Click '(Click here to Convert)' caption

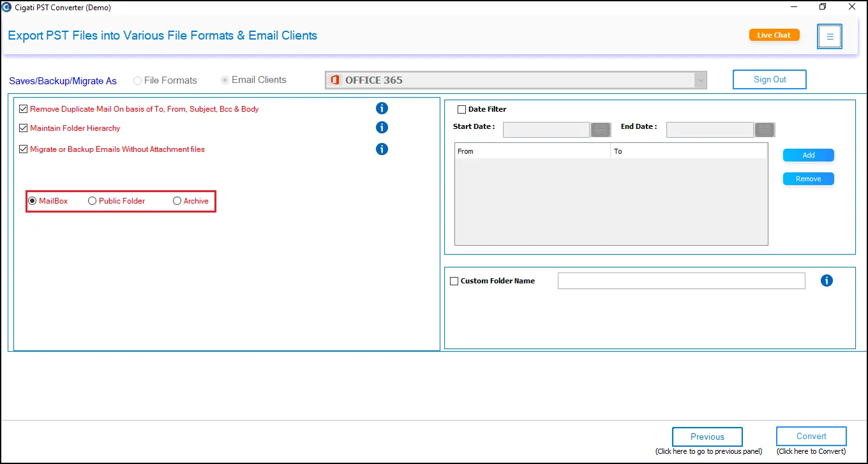(x=811, y=451)
